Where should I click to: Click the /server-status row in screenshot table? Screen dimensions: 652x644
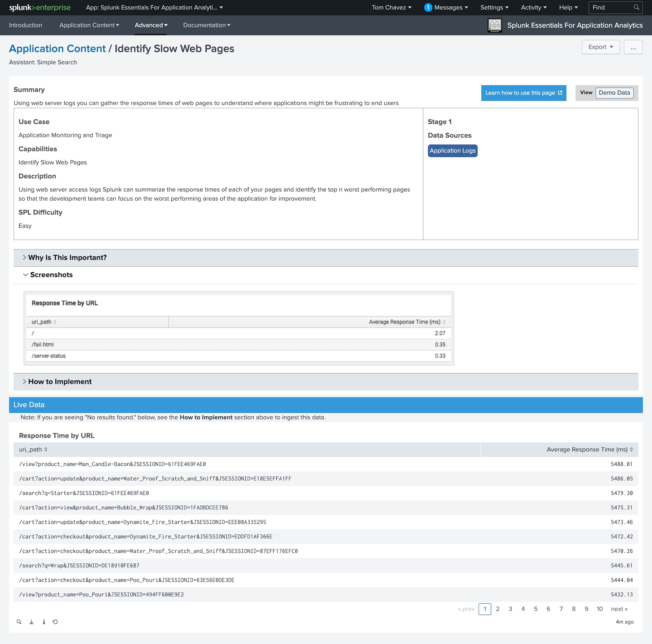[x=238, y=356]
